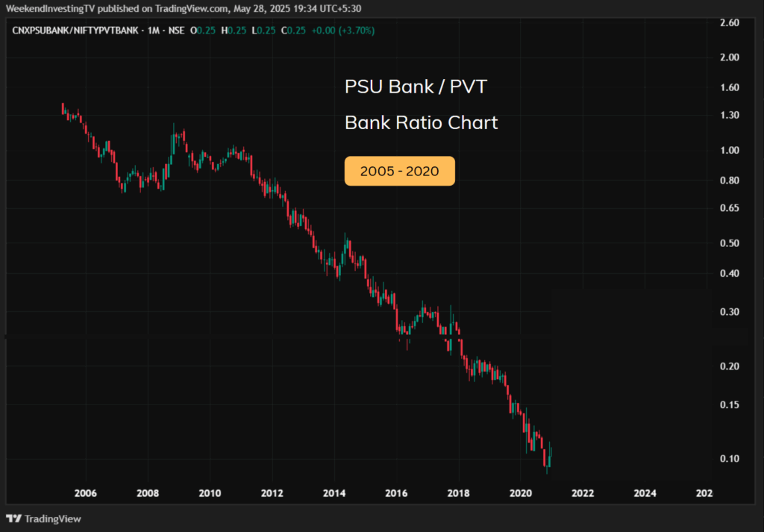Click the NSE exchange label
The width and height of the screenshot is (764, 532).
tap(176, 31)
